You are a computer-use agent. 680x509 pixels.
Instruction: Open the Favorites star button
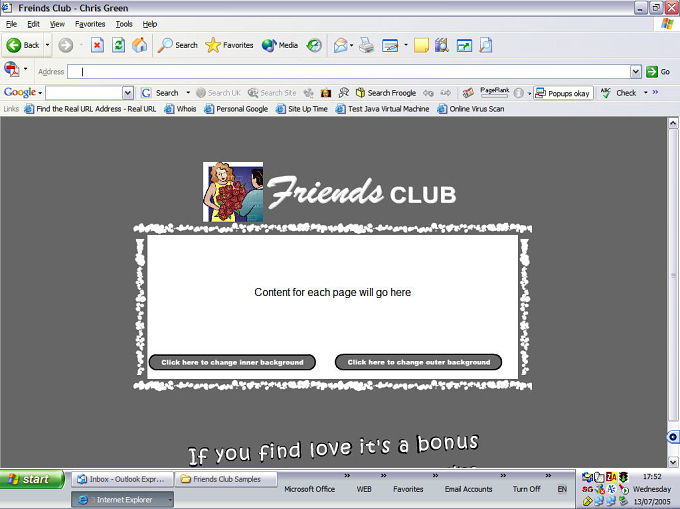pos(229,45)
